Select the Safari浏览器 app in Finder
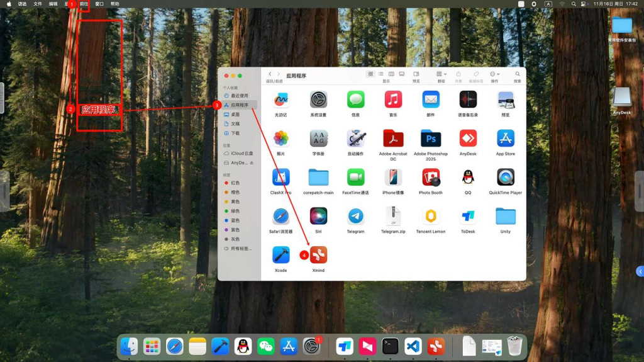Screen dimensions: 644x362 pos(281,217)
